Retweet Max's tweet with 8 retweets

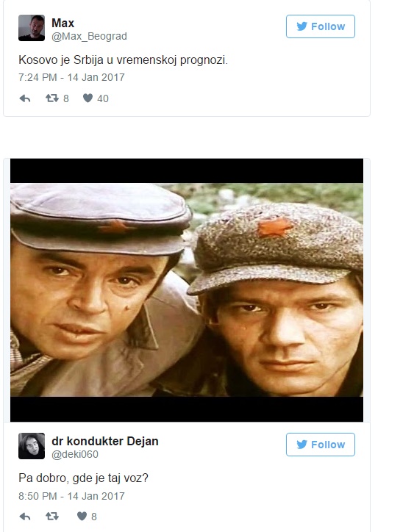point(52,98)
